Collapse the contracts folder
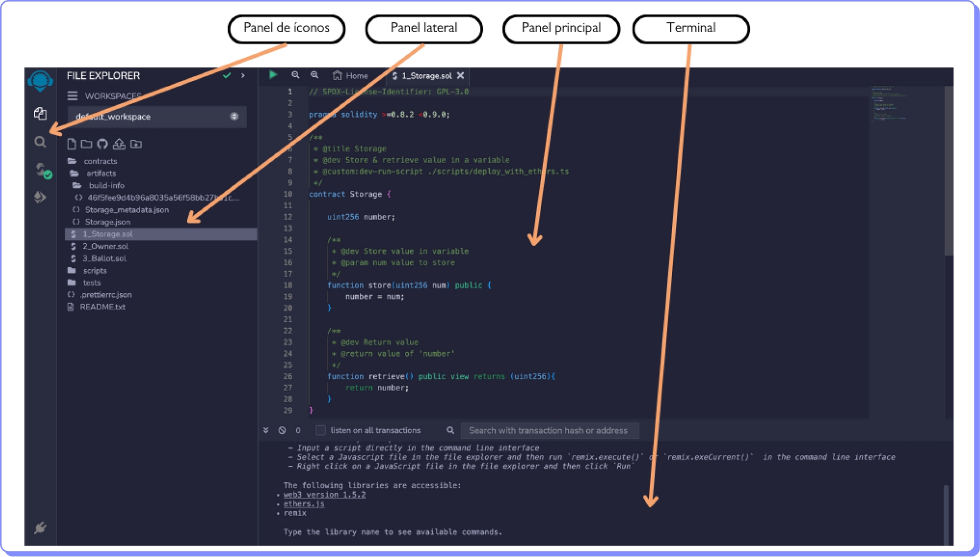The width and height of the screenshot is (980, 557). [x=100, y=161]
